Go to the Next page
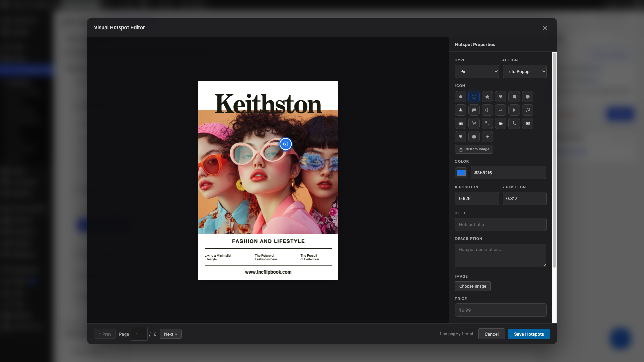The image size is (644, 362). tap(171, 334)
